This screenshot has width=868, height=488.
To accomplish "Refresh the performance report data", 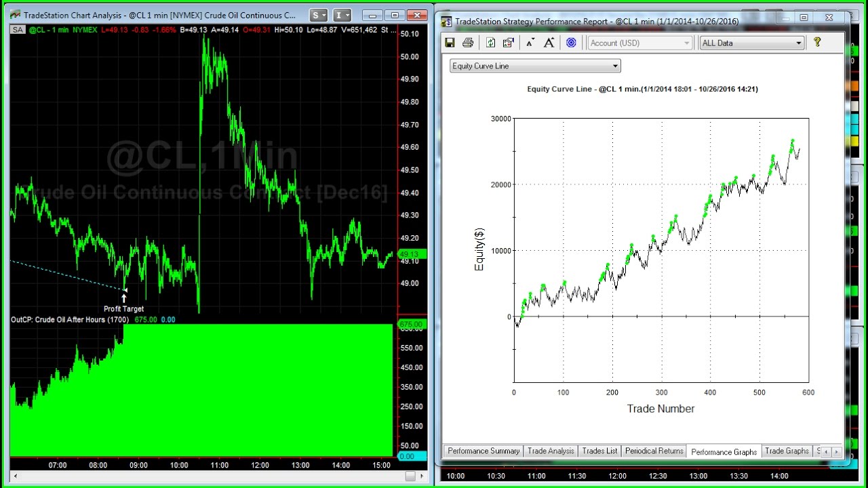I will [491, 43].
